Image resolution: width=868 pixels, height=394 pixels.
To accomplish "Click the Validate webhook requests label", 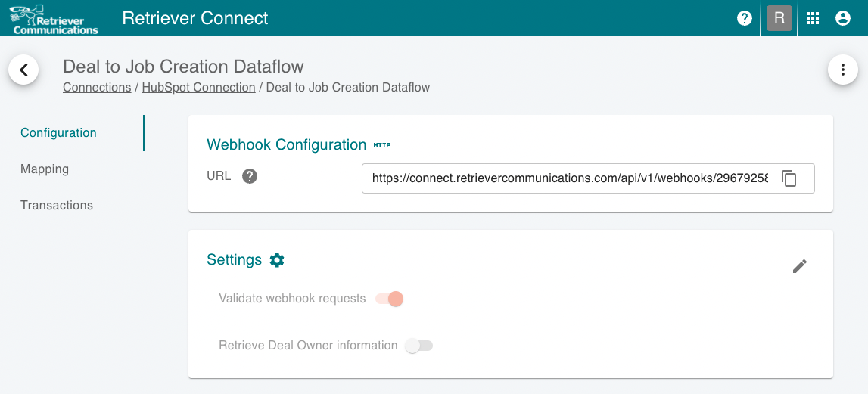I will click(x=292, y=299).
